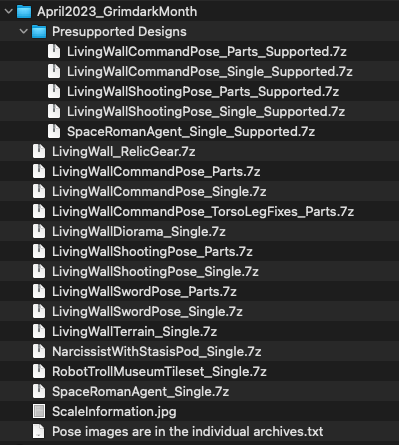Click file icon of LivingWallCommandPose_Single.7z

(x=39, y=191)
